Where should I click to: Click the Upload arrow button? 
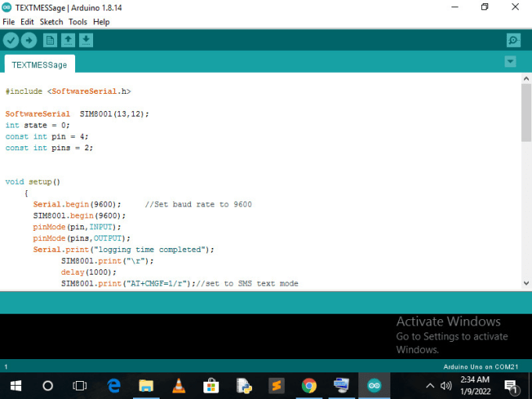(x=29, y=41)
